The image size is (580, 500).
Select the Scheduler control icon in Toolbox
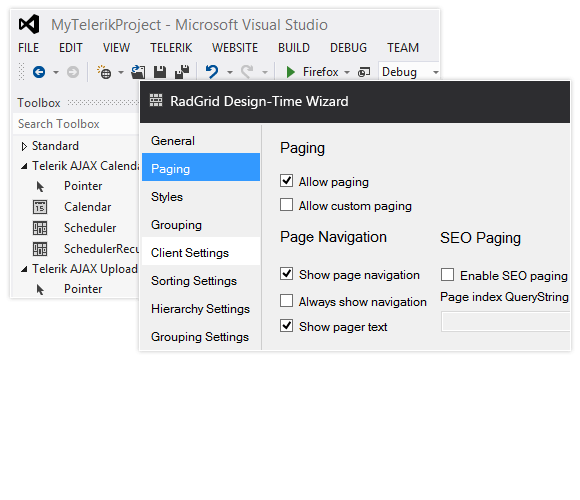pos(40,228)
